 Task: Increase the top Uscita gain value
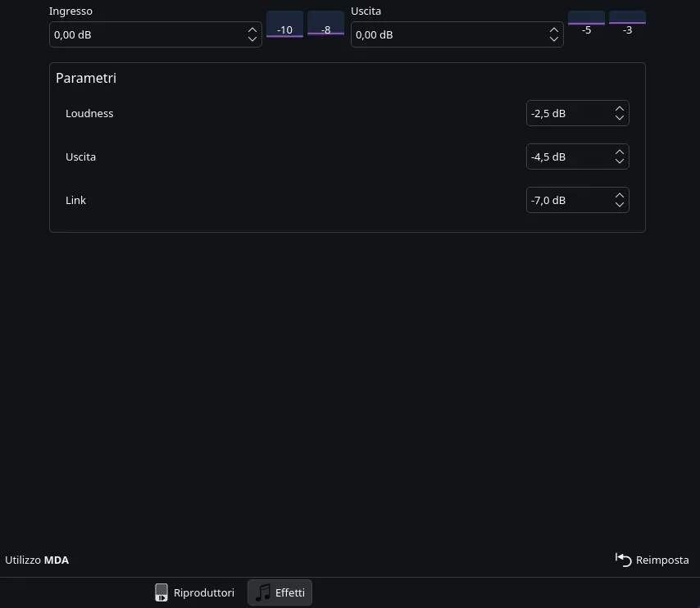pos(554,30)
